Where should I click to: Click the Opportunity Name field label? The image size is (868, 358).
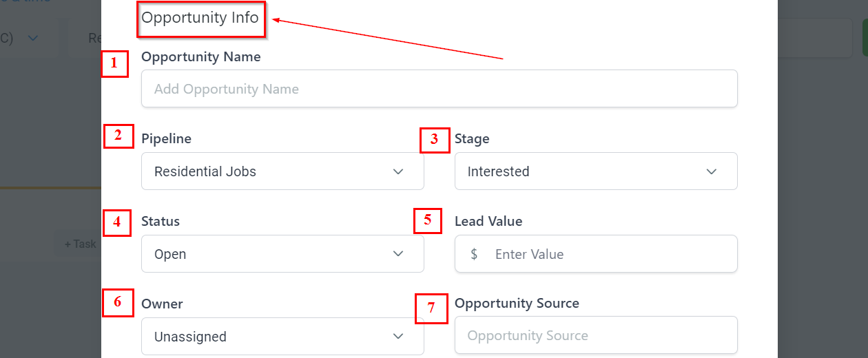coord(200,57)
